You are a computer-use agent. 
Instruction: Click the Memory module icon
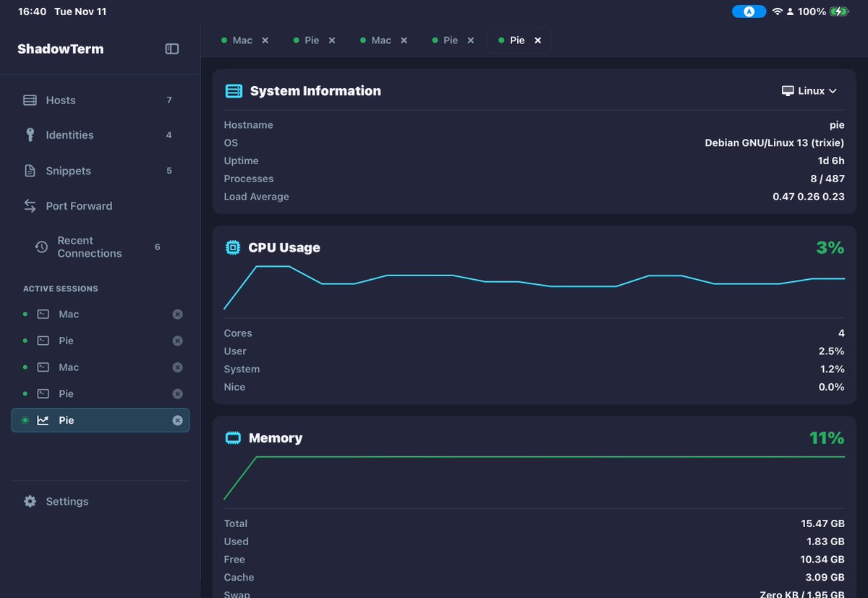(x=232, y=437)
